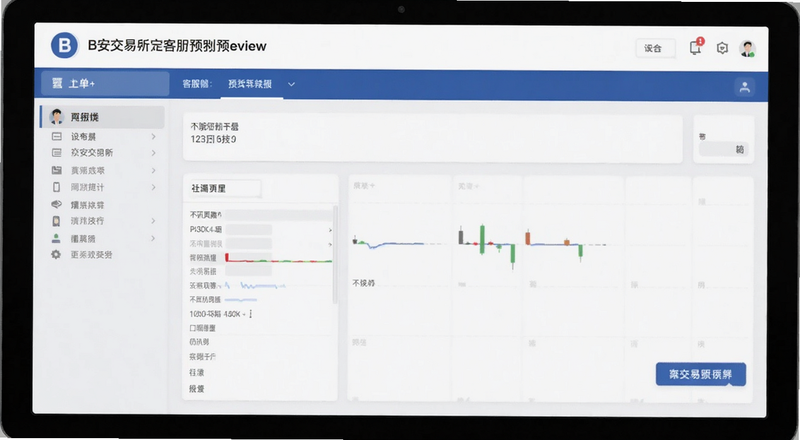Click the list panel's vertical scrollbar
The width and height of the screenshot is (800, 440).
tap(335, 254)
